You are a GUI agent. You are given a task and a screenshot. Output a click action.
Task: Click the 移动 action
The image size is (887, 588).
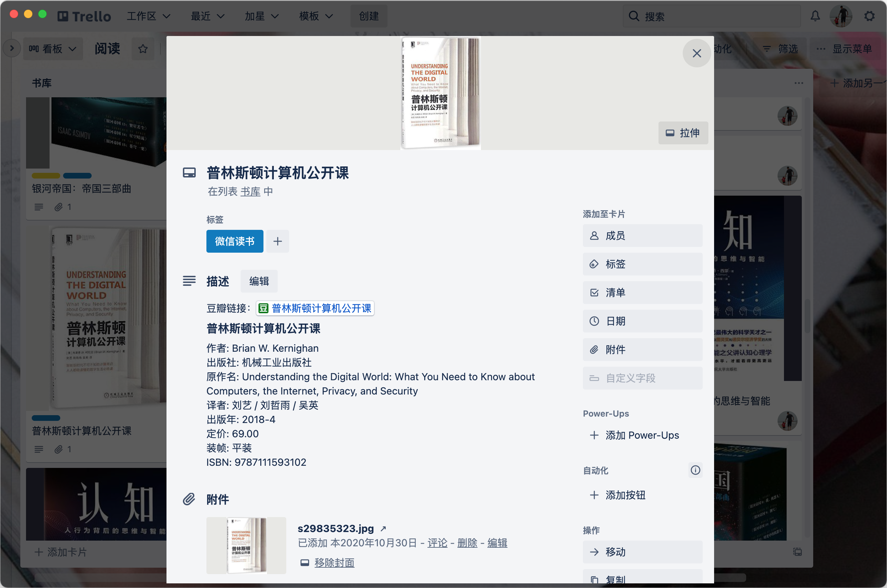pyautogui.click(x=642, y=552)
